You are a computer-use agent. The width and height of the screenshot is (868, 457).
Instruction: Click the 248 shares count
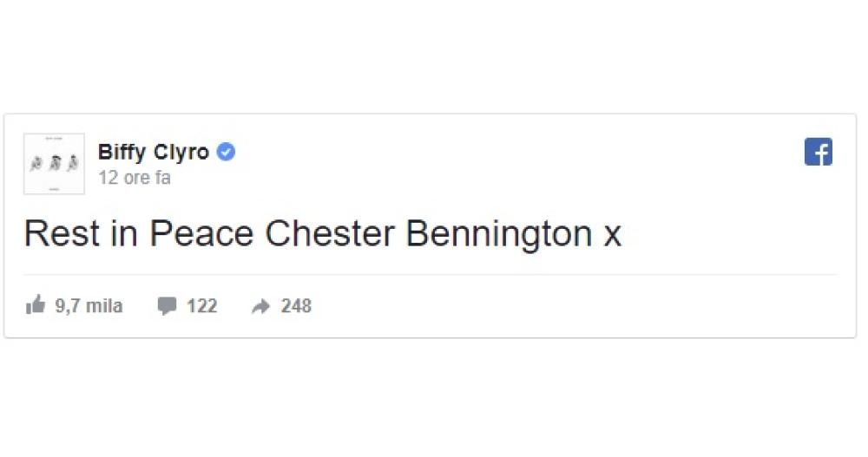point(296,306)
